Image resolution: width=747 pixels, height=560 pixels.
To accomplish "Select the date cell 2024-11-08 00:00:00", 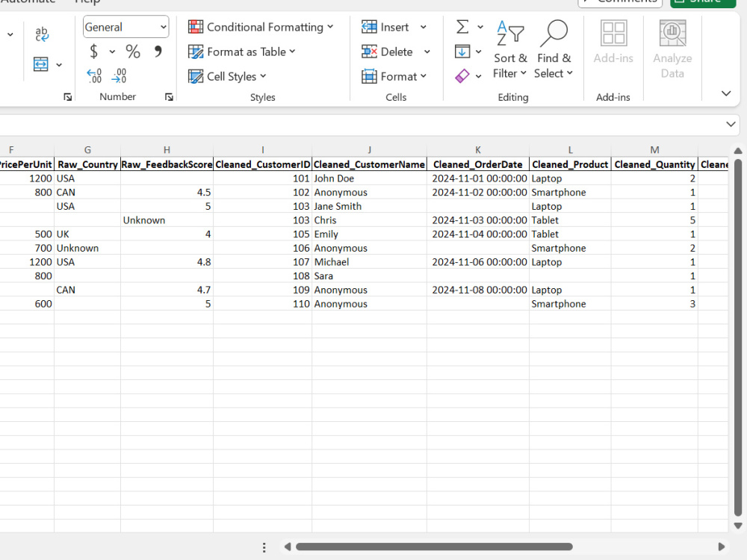I will click(478, 290).
